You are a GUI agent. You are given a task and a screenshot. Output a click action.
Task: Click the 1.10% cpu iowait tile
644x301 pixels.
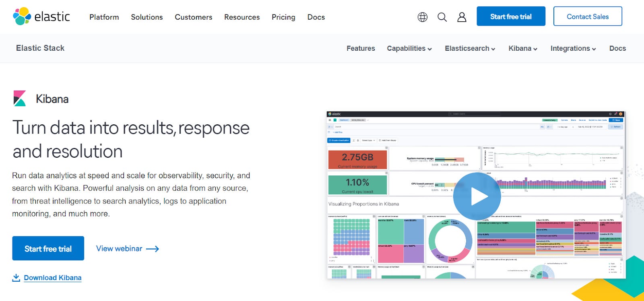point(357,185)
